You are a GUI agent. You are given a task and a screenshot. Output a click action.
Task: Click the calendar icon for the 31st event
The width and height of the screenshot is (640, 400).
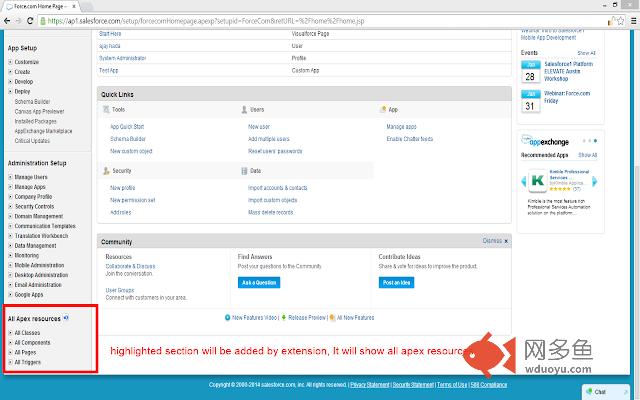[531, 101]
